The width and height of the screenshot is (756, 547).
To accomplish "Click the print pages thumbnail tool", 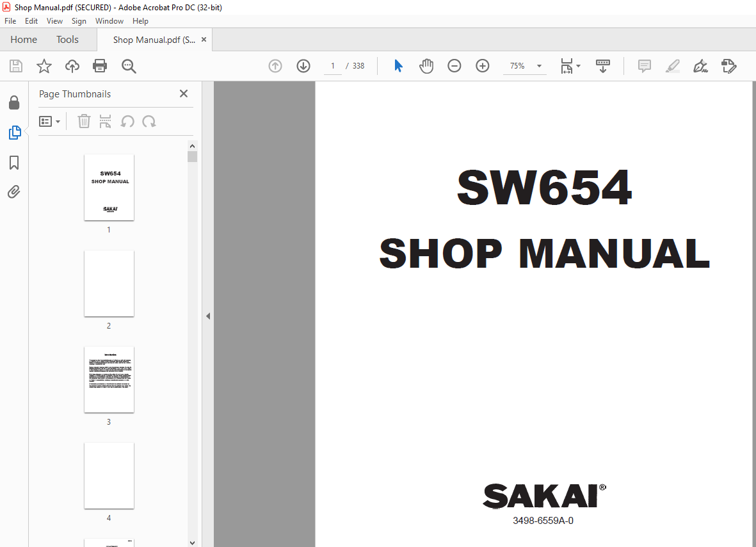I will tap(105, 121).
